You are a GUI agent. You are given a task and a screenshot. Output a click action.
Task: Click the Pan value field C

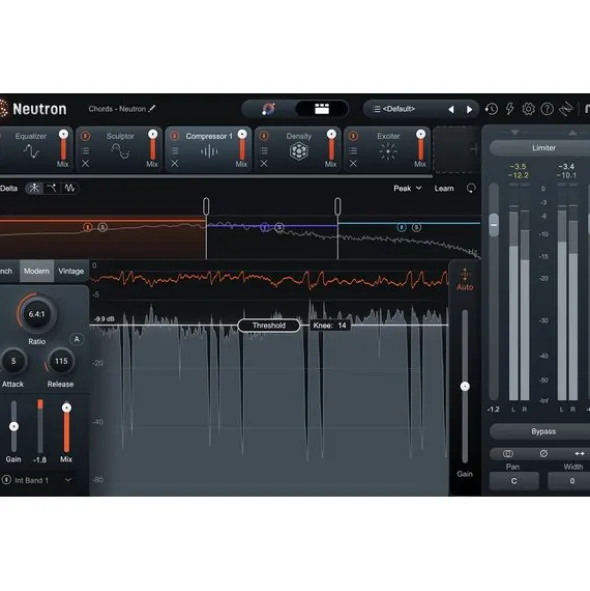point(513,481)
